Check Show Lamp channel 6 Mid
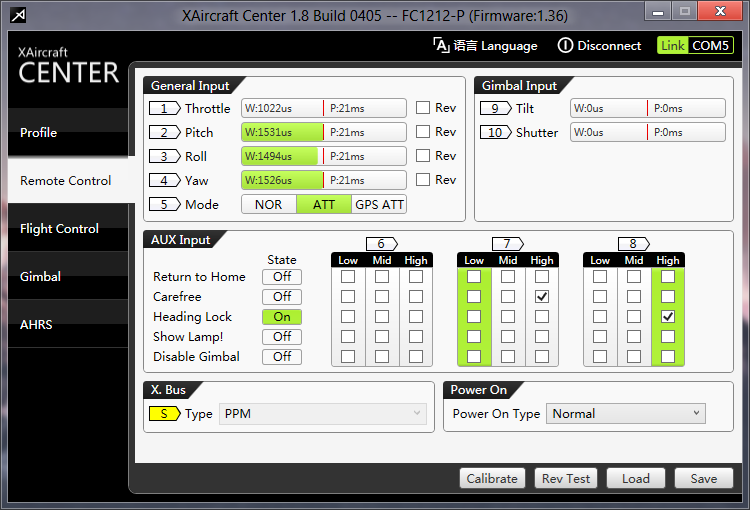Viewport: 750px width, 510px height. point(382,337)
